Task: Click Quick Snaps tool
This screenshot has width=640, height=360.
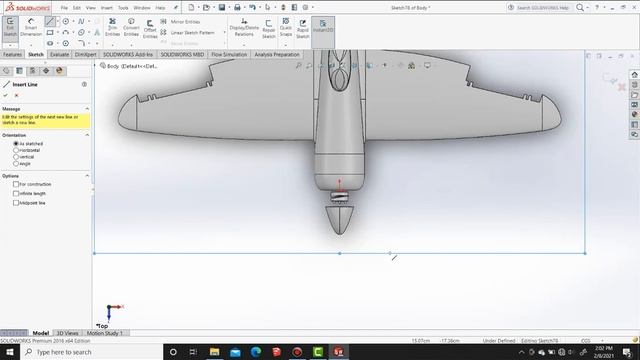Action: click(x=286, y=27)
